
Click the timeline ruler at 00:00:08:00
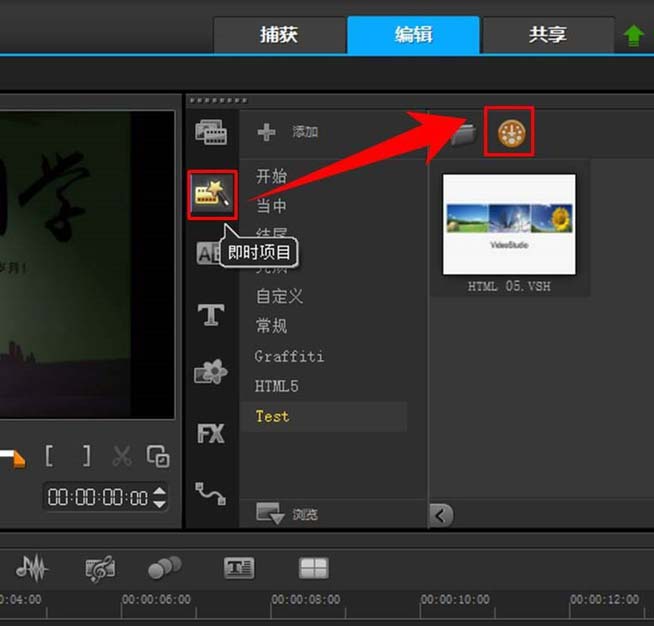tap(306, 600)
